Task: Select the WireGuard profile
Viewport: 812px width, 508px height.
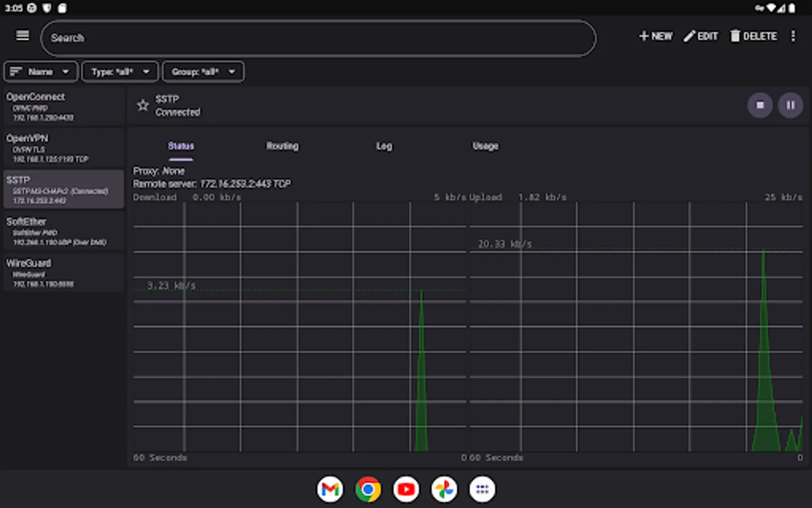Action: pos(63,273)
